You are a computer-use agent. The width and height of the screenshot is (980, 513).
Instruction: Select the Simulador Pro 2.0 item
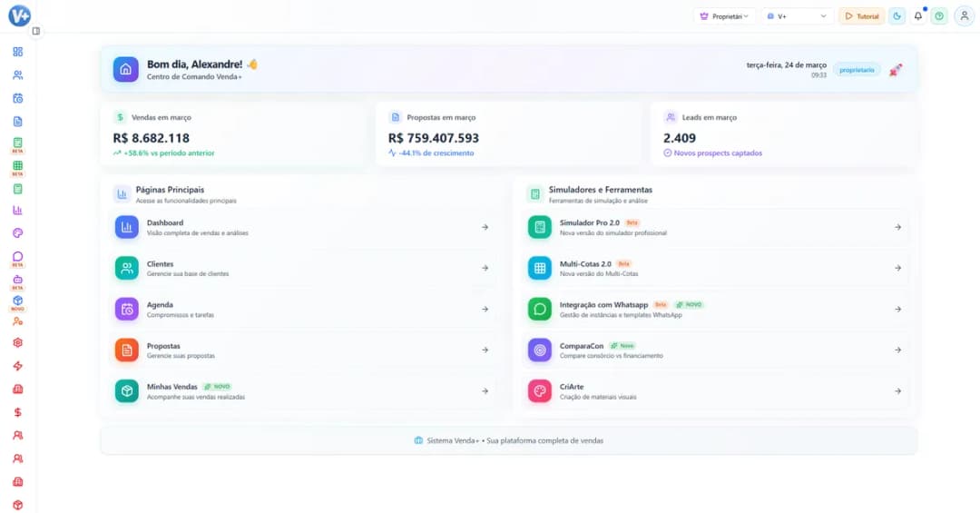(717, 227)
